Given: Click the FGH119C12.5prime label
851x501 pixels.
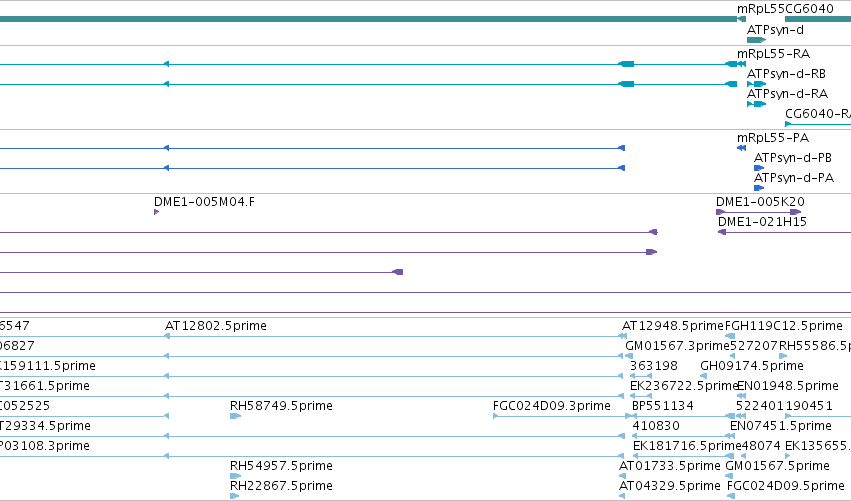Looking at the screenshot, I should tap(784, 326).
